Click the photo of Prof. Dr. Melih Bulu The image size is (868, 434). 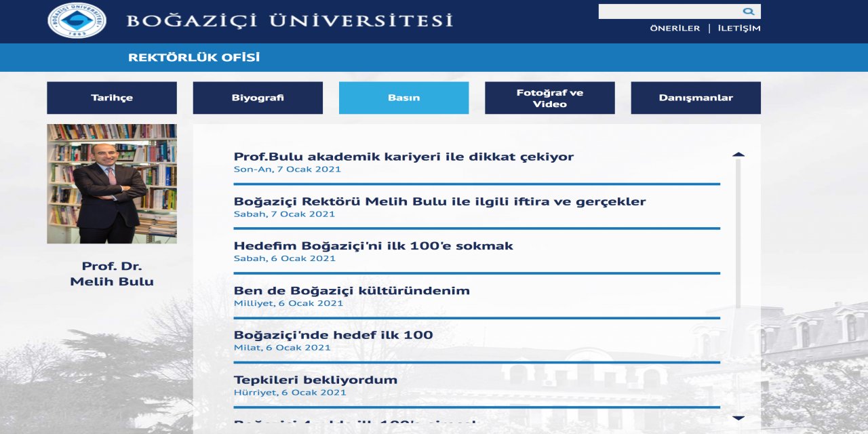112,183
